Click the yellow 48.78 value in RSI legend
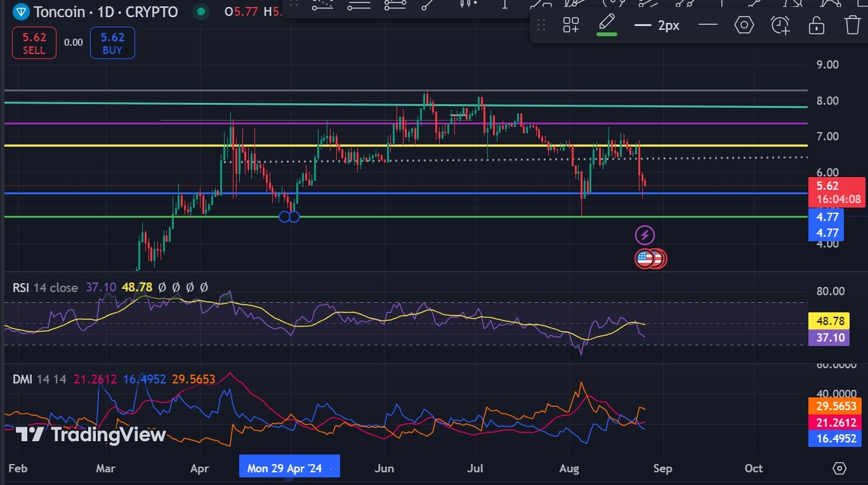The image size is (868, 485). pyautogui.click(x=137, y=288)
